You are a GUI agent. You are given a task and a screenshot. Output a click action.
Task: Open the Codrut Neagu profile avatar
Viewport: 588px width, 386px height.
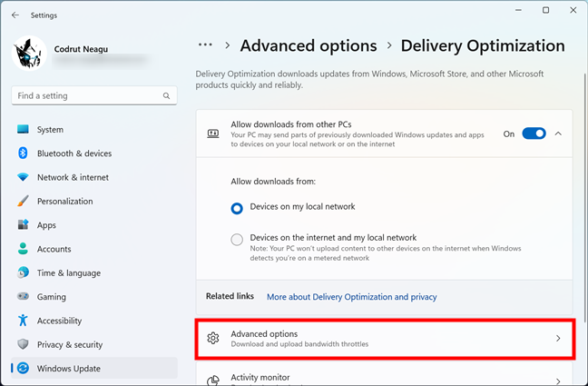29,54
